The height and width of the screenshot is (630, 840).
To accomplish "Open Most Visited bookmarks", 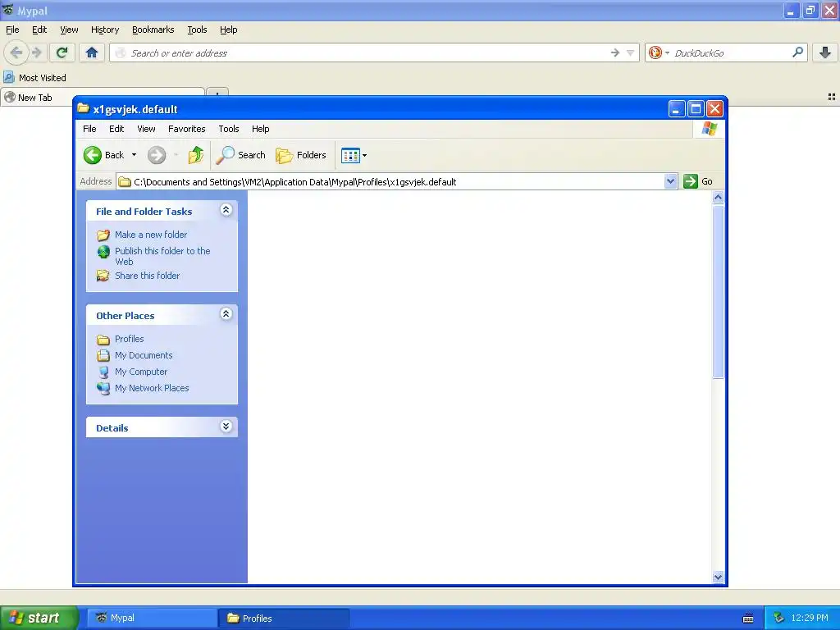I will click(34, 78).
